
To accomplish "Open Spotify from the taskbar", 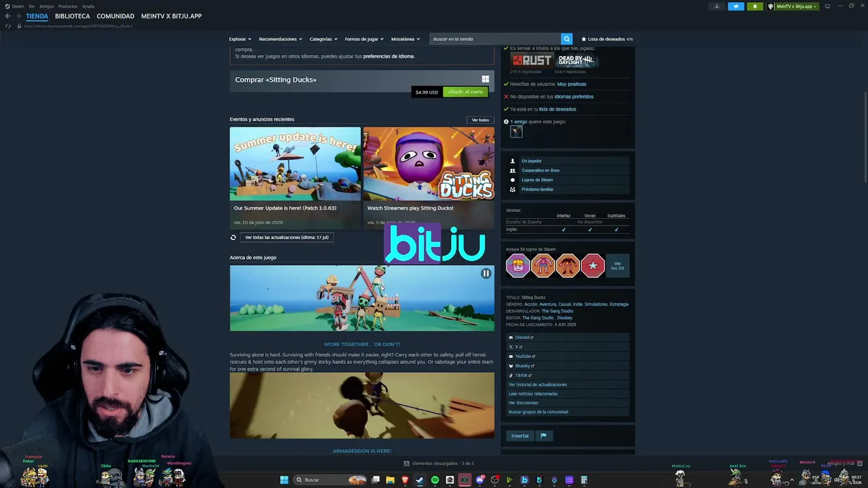I will (435, 480).
